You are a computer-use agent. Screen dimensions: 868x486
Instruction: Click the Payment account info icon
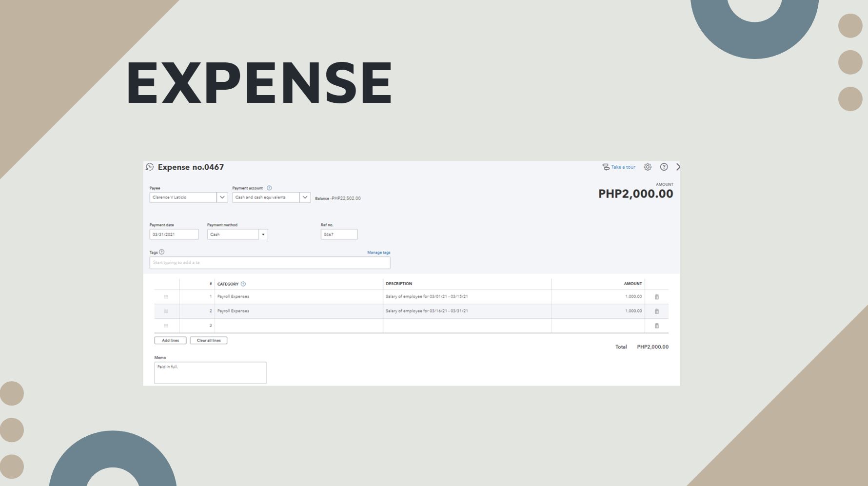click(269, 188)
